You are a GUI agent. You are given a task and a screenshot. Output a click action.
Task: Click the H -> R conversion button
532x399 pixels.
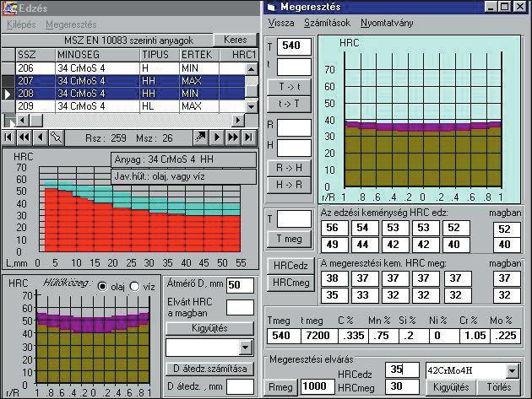[x=289, y=185]
